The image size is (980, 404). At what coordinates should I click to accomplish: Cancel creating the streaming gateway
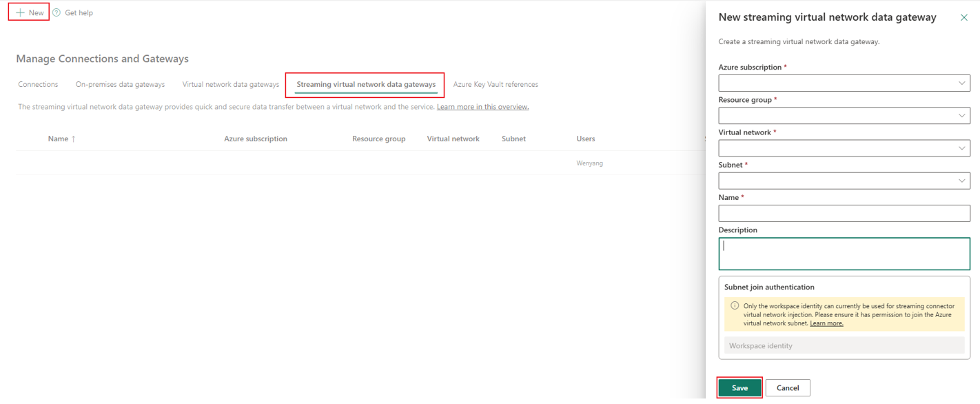coord(787,387)
